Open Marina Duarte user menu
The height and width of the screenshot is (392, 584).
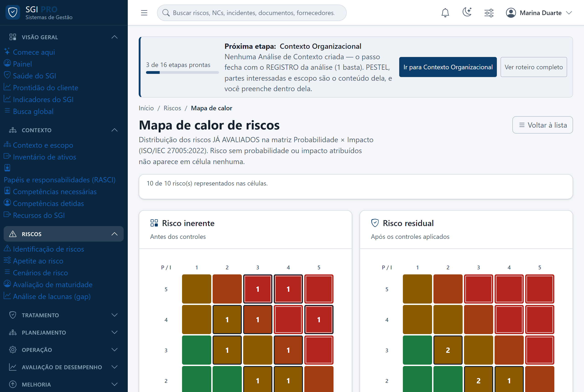click(x=539, y=13)
